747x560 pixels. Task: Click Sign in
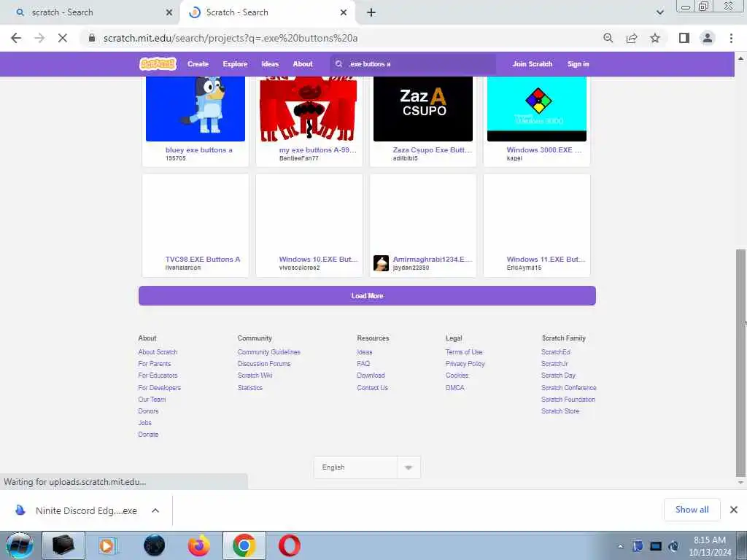click(578, 64)
